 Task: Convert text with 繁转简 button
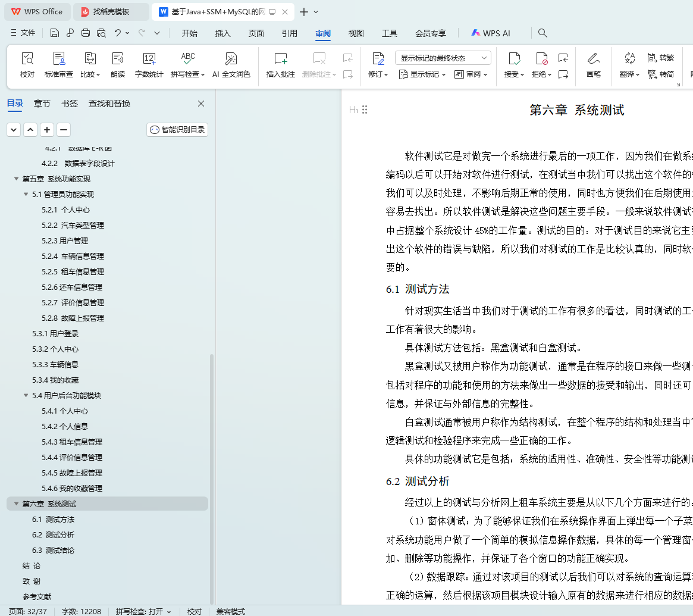661,74
